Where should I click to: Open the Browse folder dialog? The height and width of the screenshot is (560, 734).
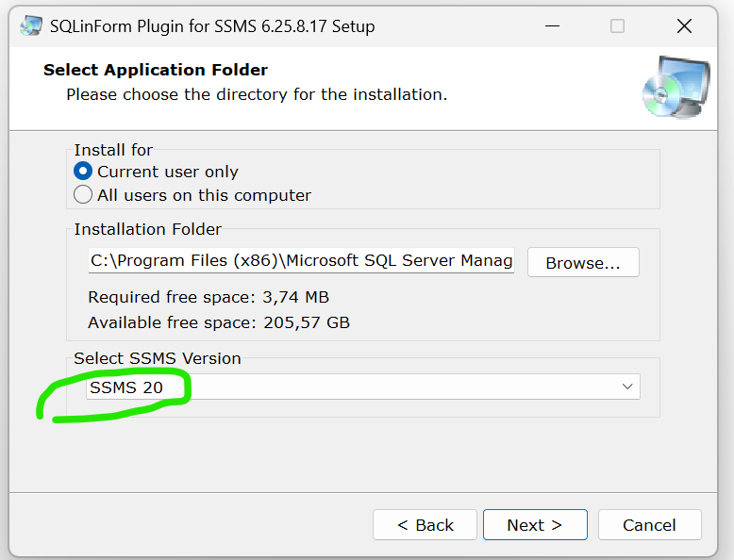(x=583, y=262)
